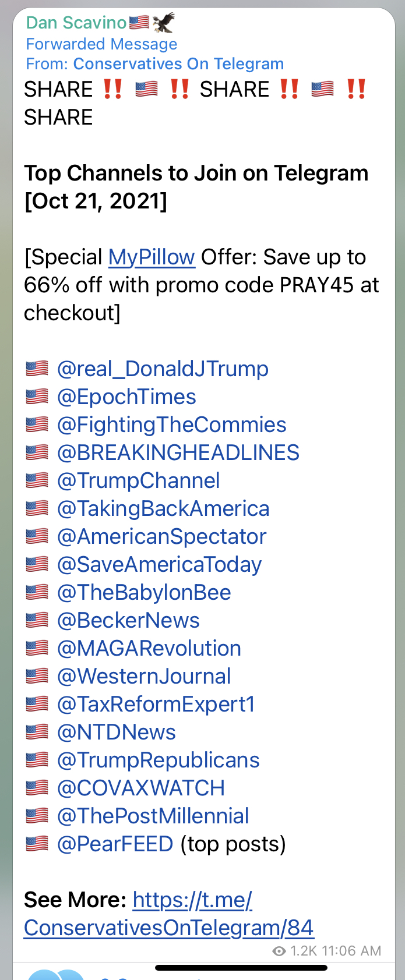Open the @BREAKINGHEADLINES channel
405x980 pixels.
click(x=178, y=453)
